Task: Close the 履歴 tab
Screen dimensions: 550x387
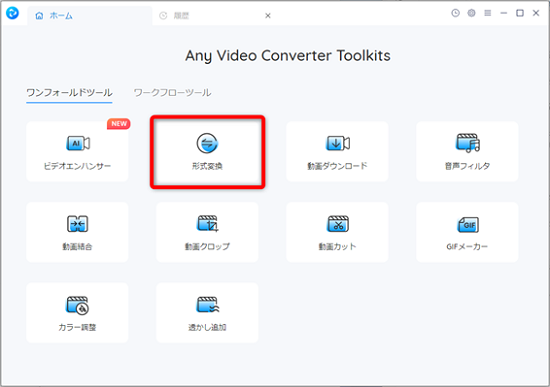Action: click(268, 16)
